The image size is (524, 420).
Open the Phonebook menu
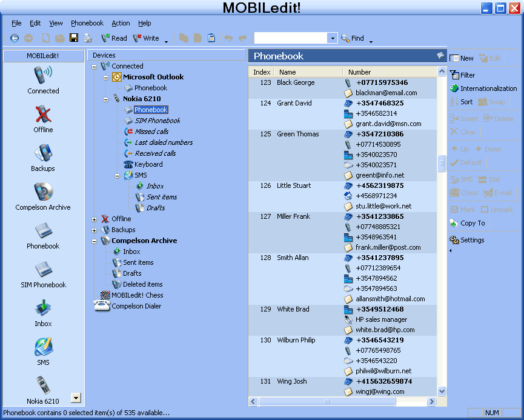click(x=87, y=23)
